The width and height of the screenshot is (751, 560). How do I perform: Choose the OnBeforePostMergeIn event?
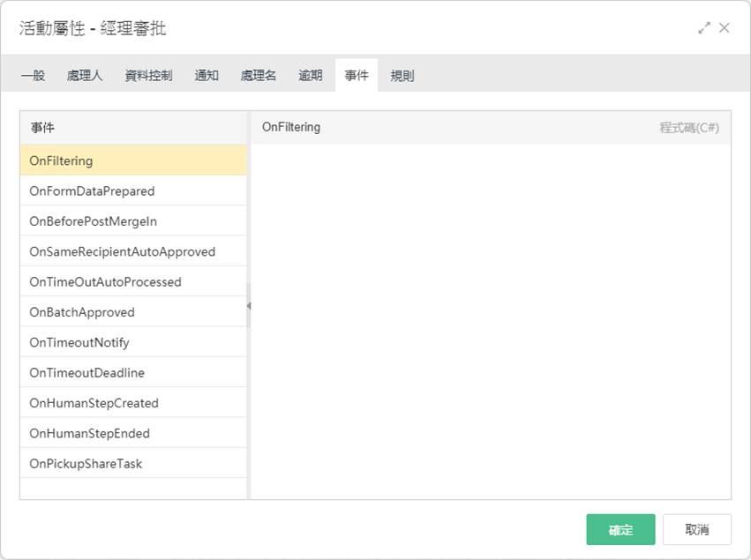(x=133, y=221)
